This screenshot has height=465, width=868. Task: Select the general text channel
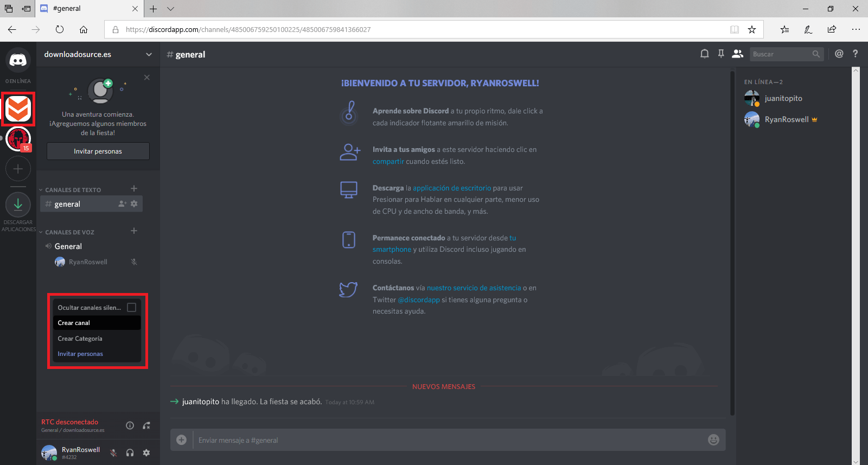point(91,204)
